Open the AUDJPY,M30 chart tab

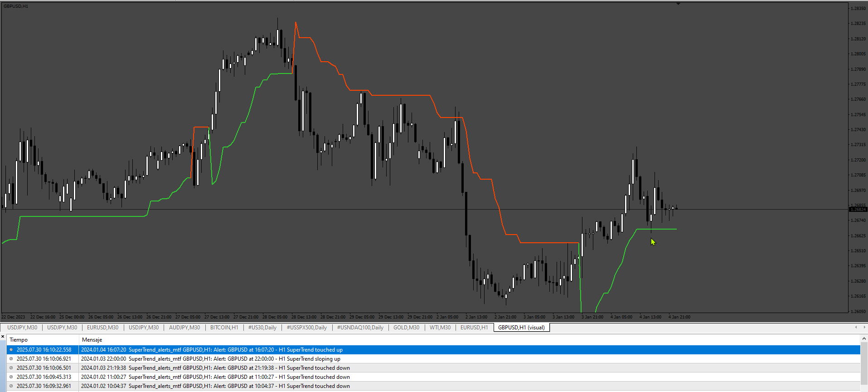click(184, 328)
